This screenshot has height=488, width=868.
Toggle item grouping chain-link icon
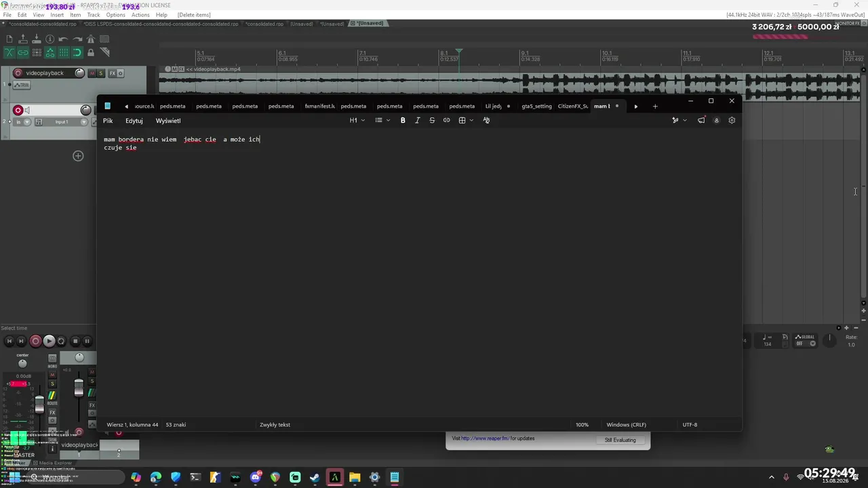(x=23, y=52)
